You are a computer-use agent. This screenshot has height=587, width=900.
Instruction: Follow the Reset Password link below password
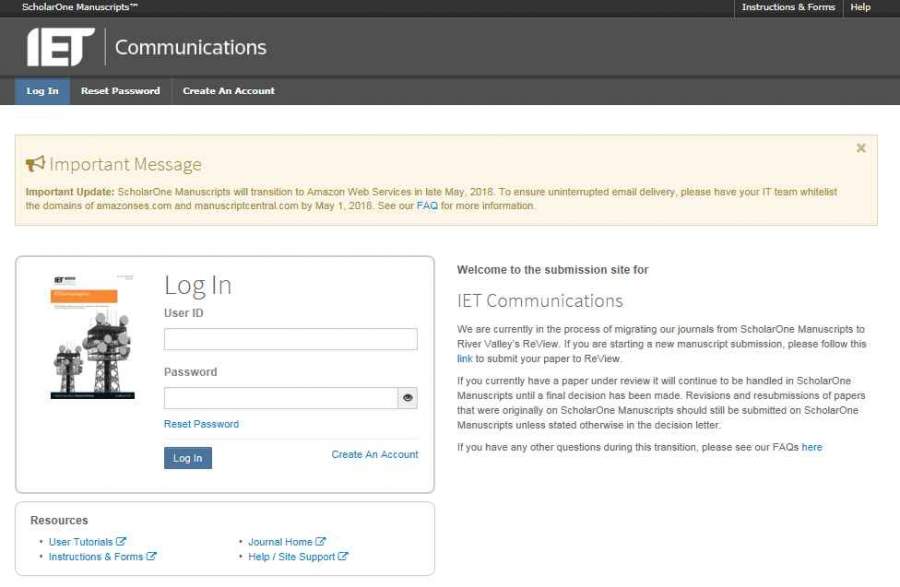201,424
